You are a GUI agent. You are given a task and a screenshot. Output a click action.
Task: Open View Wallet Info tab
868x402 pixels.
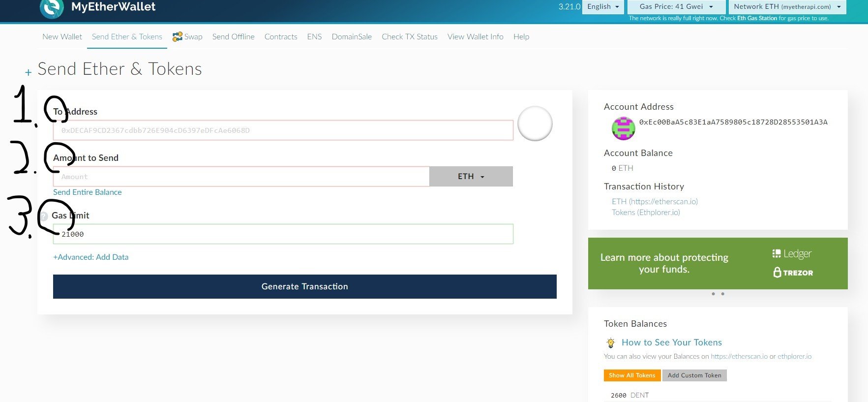click(x=476, y=37)
